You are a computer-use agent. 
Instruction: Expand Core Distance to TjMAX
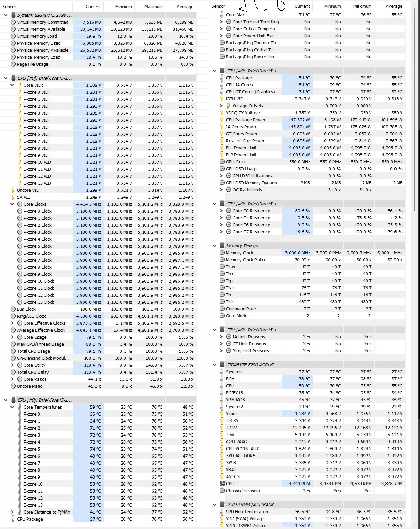click(12, 512)
